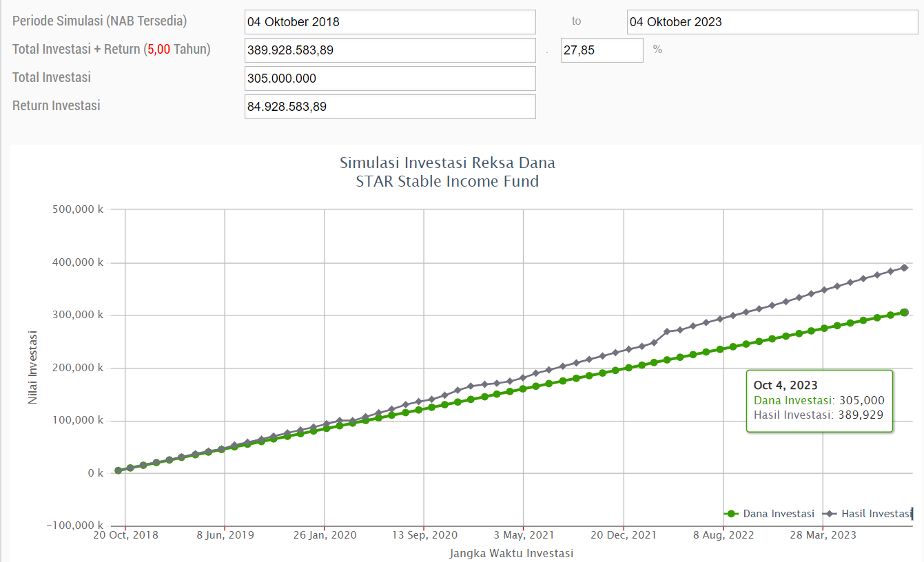The width and height of the screenshot is (924, 562).
Task: Click the percent sign beside return field
Action: 657,50
